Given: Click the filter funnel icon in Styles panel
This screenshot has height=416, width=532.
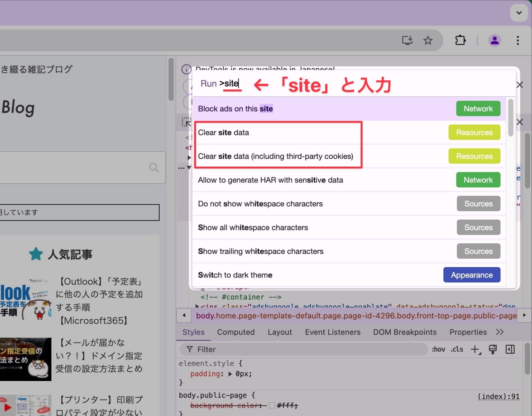Looking at the screenshot, I should tap(189, 349).
